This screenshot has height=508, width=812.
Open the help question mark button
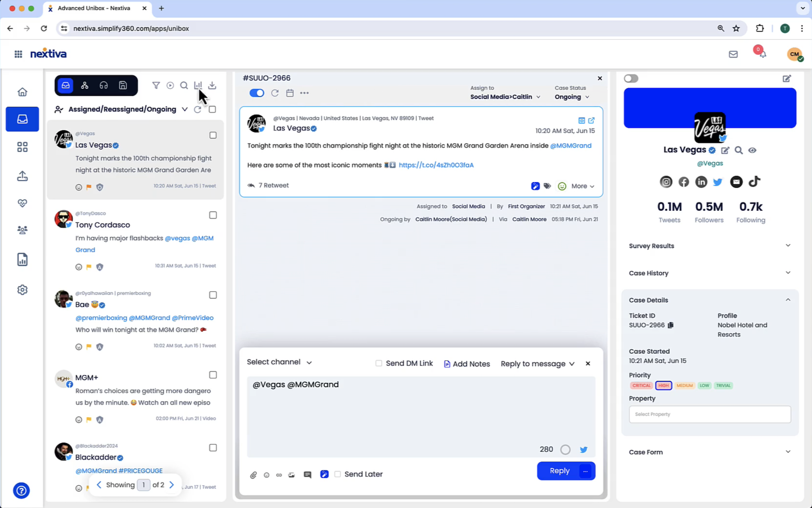(21, 491)
